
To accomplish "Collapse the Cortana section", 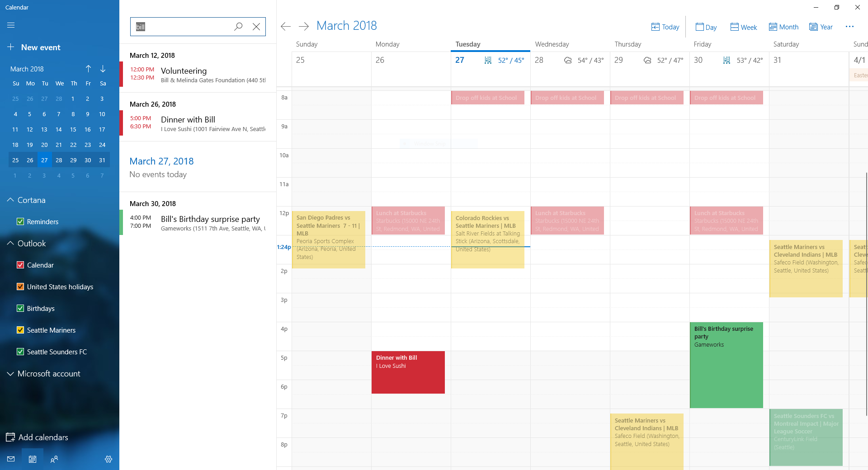I will pos(10,200).
